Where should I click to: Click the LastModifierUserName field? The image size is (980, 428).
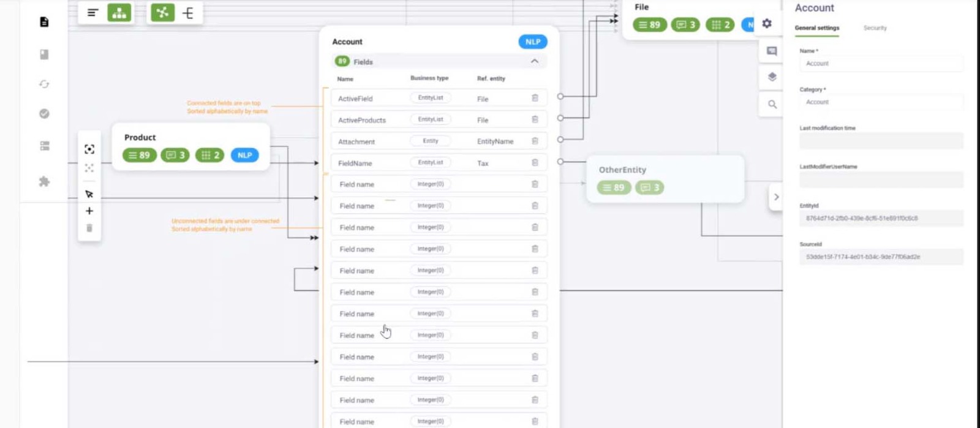coord(881,179)
